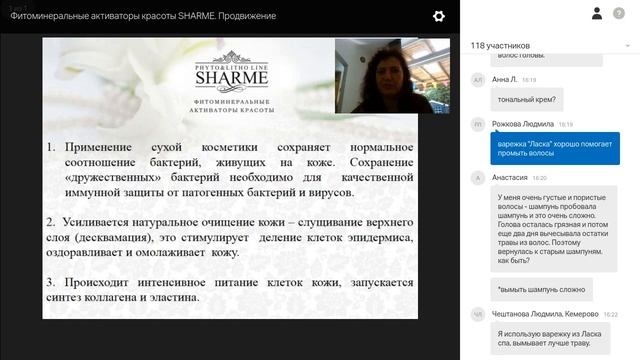Click Анна Л. avatar in chat

pyautogui.click(x=478, y=80)
